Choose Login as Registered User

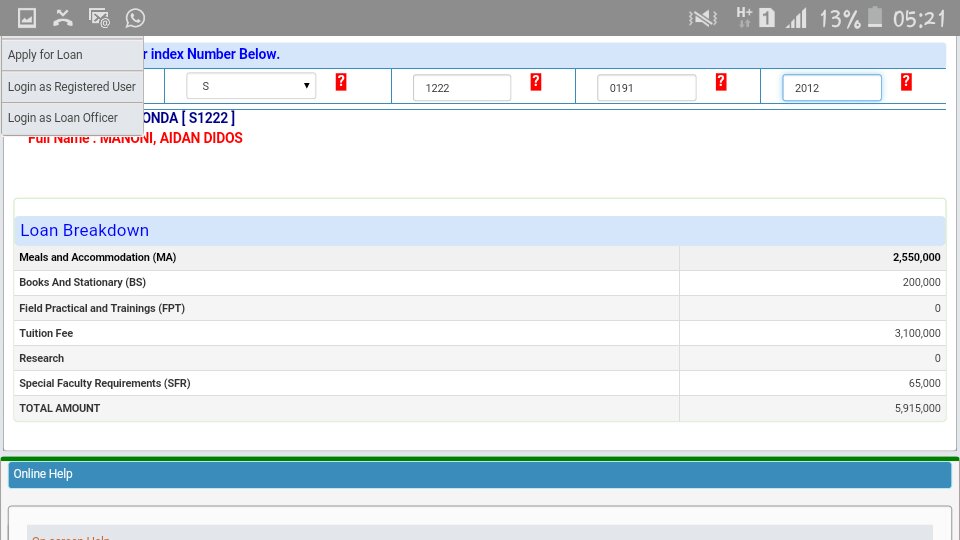[x=72, y=86]
